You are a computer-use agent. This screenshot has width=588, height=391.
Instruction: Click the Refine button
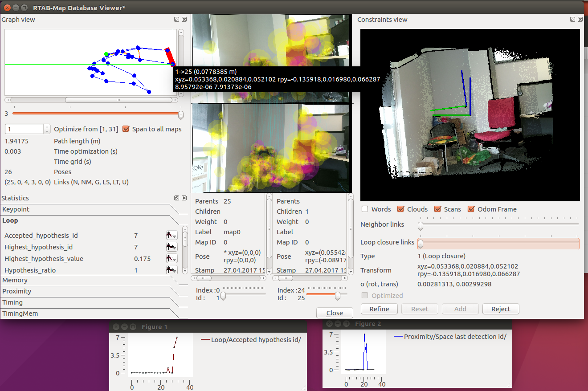379,309
